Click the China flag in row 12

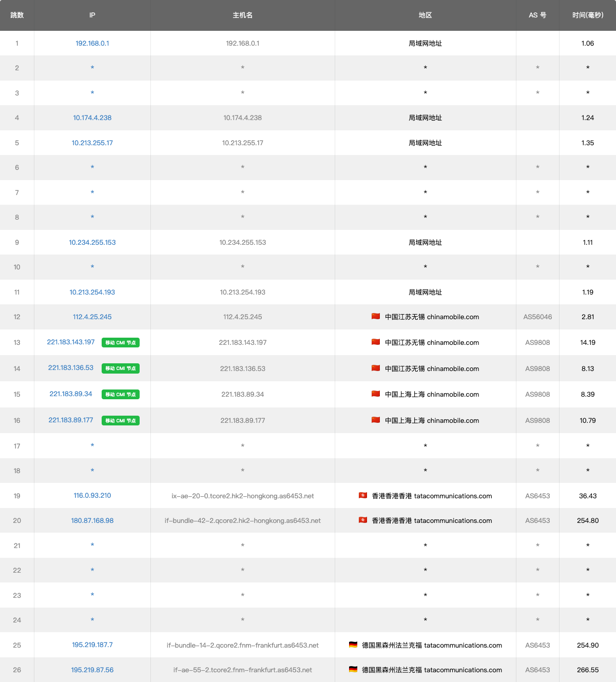(x=376, y=316)
